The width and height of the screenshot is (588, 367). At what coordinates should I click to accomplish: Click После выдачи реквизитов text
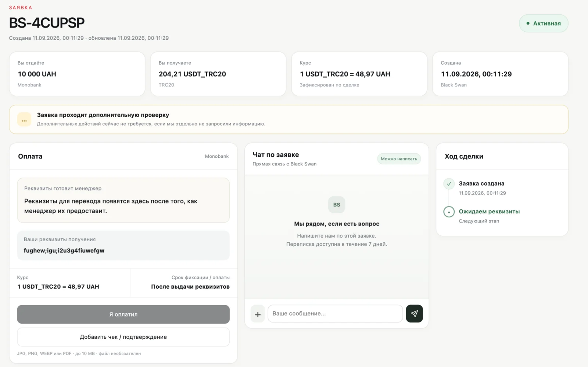pyautogui.click(x=190, y=286)
